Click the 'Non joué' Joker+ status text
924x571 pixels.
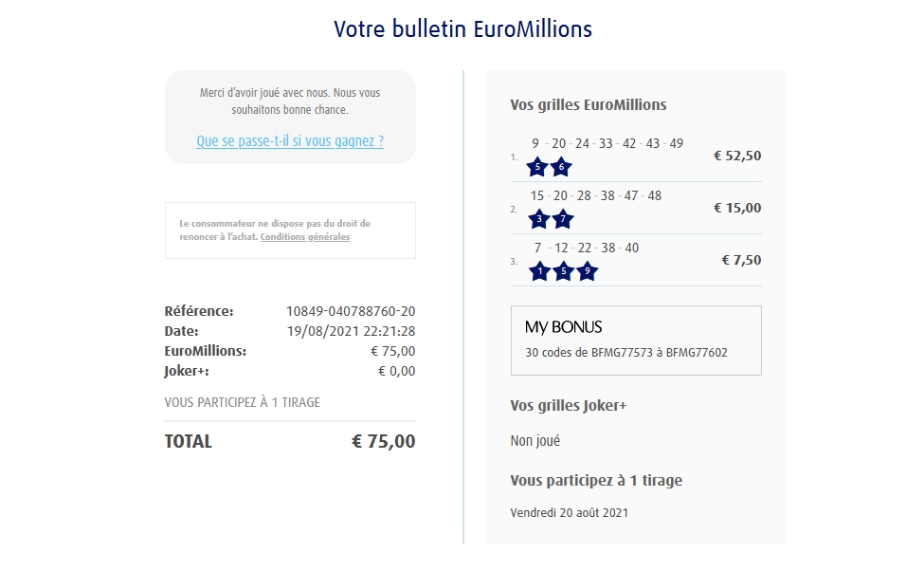tap(534, 441)
